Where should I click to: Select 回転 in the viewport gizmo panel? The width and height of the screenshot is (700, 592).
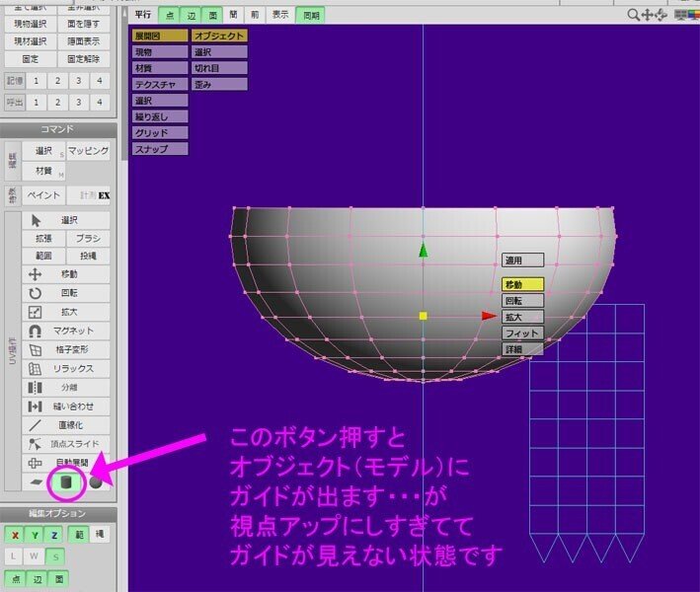522,301
